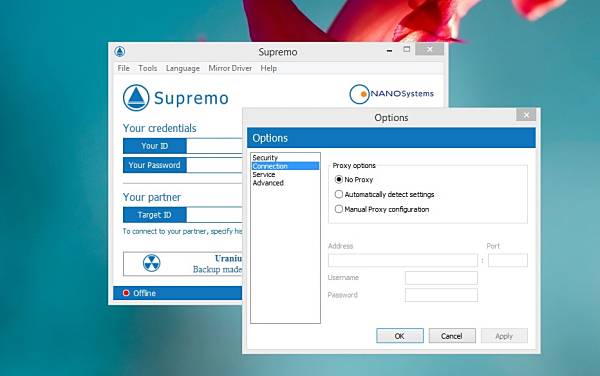Viewport: 600px width, 376px height.
Task: Click the proxy Port field
Action: click(x=508, y=260)
